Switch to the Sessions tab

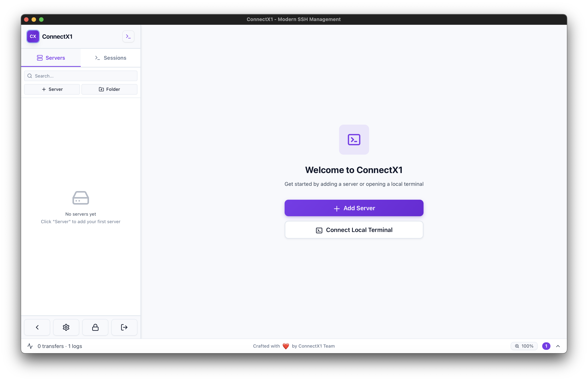pyautogui.click(x=110, y=58)
